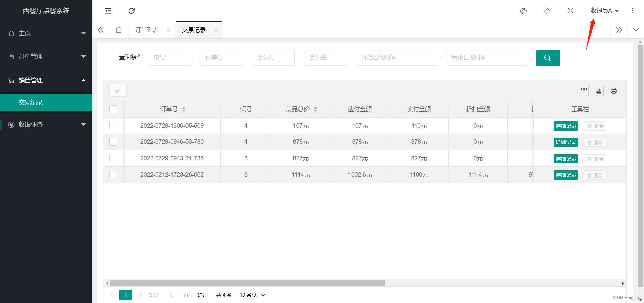Delete order 2022-0729-1306-05-509 row
This screenshot has width=644, height=303.
point(595,126)
